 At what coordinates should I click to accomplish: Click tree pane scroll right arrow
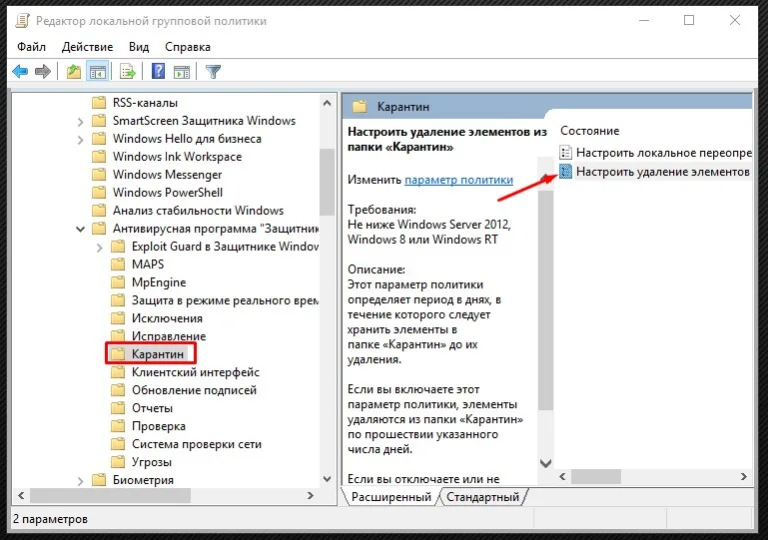pyautogui.click(x=310, y=495)
